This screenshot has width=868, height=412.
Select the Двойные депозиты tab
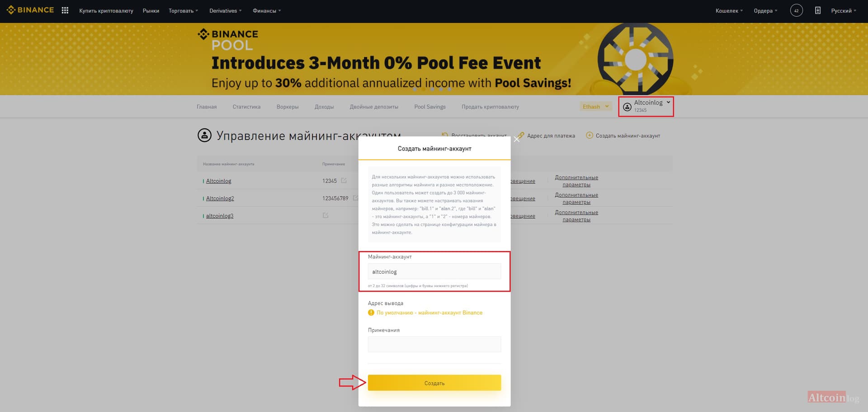[x=374, y=107]
